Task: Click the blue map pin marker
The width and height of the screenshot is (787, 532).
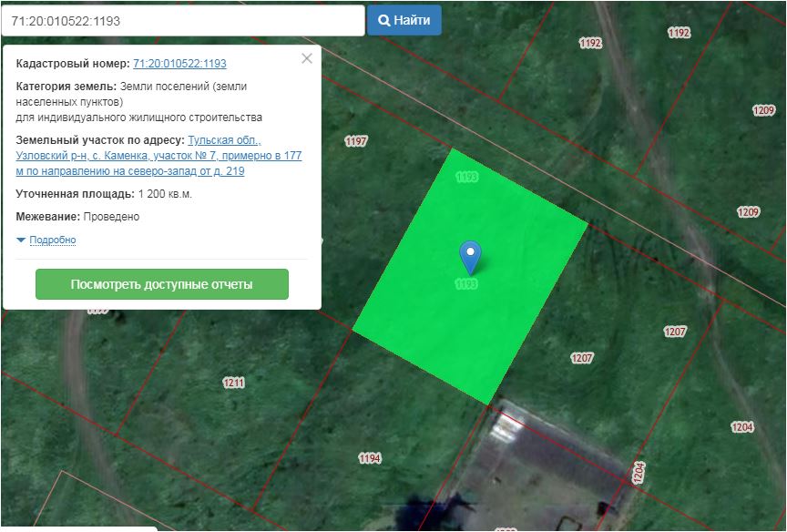Action: pos(469,256)
